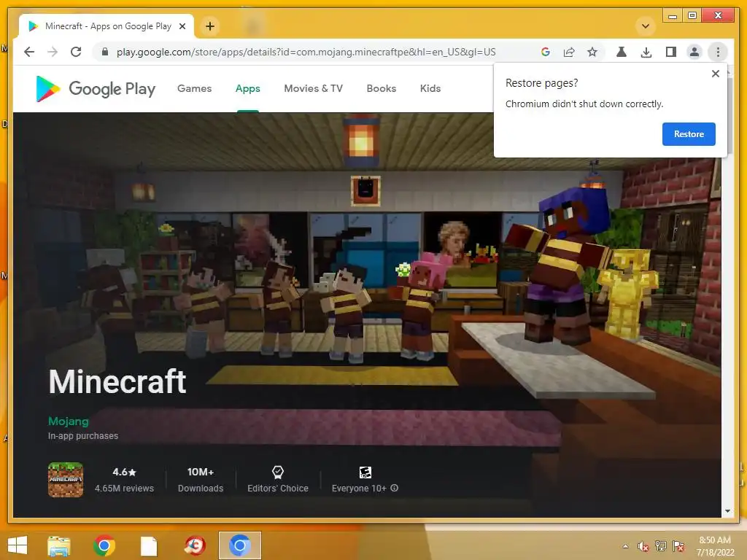Open the Movies & TV section

coord(314,88)
